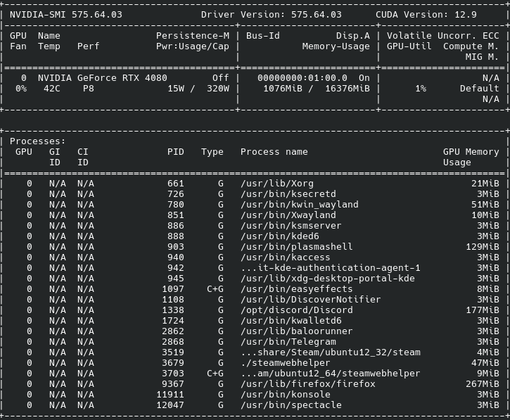The height and width of the screenshot is (420, 510).
Task: Click the C+G type of easyeffects
Action: pyautogui.click(x=215, y=289)
